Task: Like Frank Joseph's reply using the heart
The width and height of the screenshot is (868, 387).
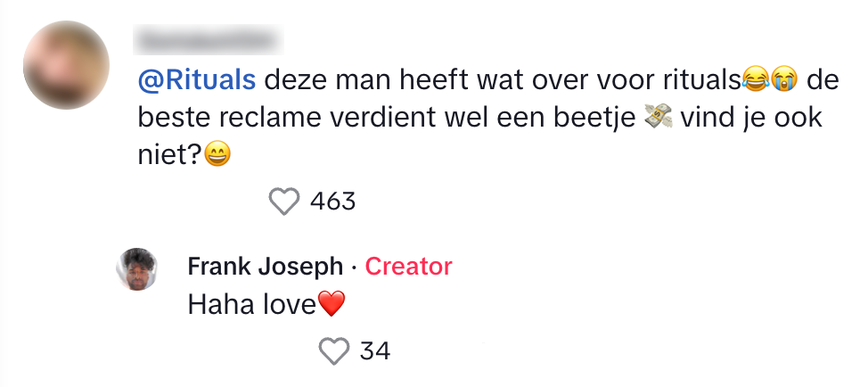Action: 334,351
